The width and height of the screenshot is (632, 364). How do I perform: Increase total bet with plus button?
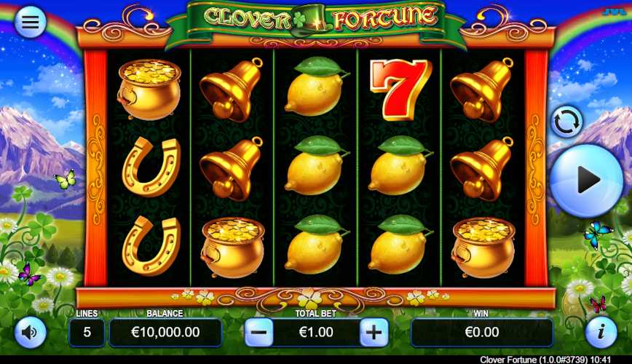tap(374, 332)
